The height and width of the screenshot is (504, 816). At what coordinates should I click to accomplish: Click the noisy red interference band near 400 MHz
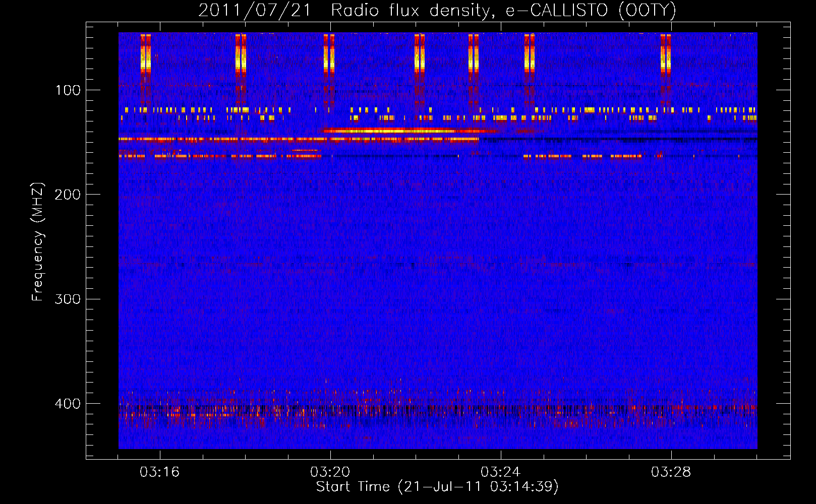pos(438,408)
